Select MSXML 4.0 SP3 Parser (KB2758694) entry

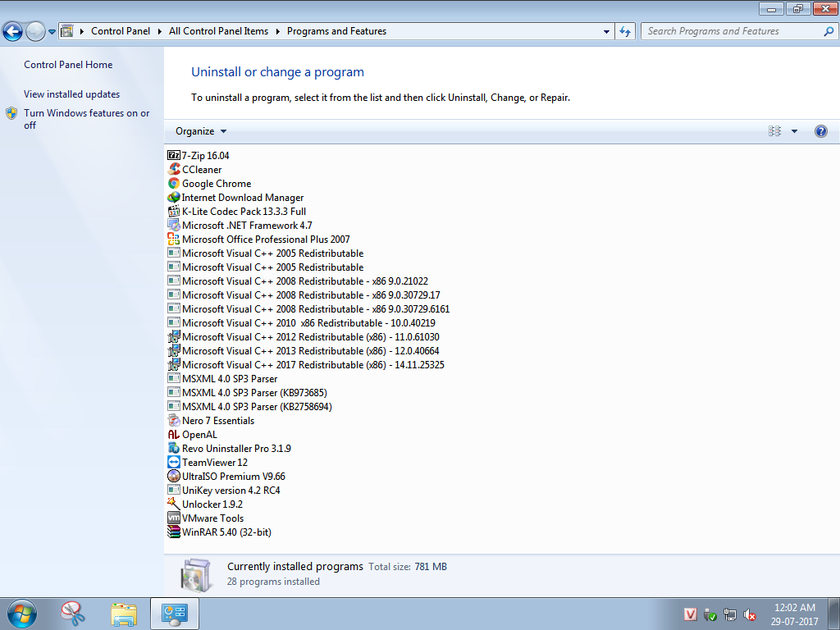coord(250,407)
